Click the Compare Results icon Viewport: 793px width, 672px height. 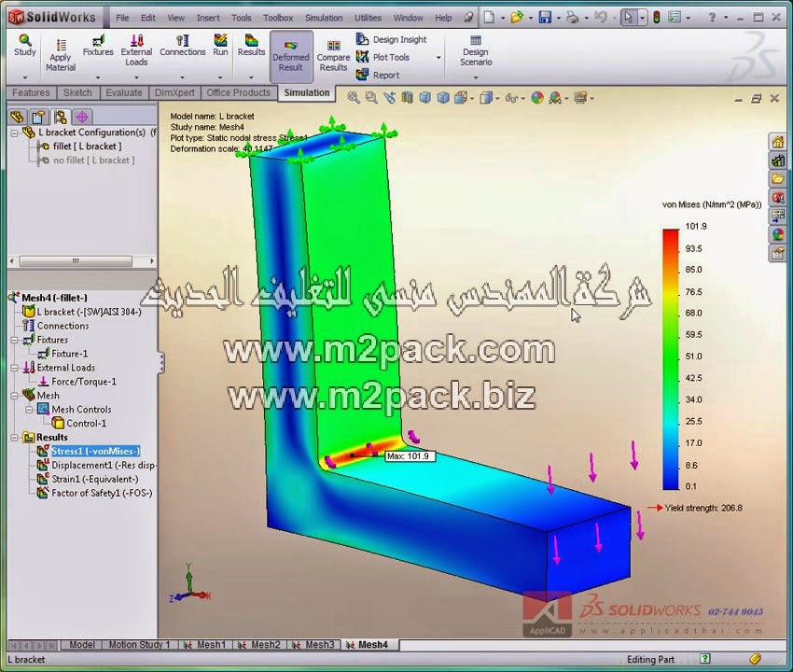tap(333, 56)
